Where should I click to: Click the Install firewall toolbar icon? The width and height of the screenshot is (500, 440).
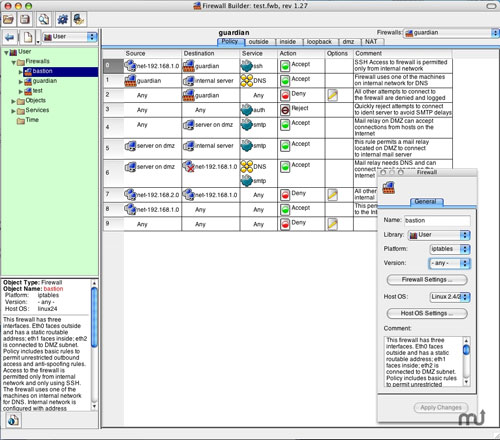(79, 19)
